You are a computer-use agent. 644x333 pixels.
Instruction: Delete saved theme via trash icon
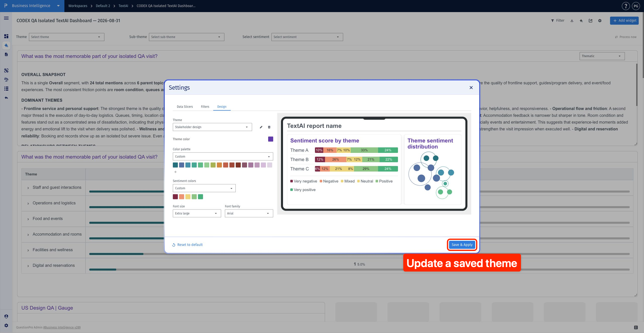tap(269, 127)
